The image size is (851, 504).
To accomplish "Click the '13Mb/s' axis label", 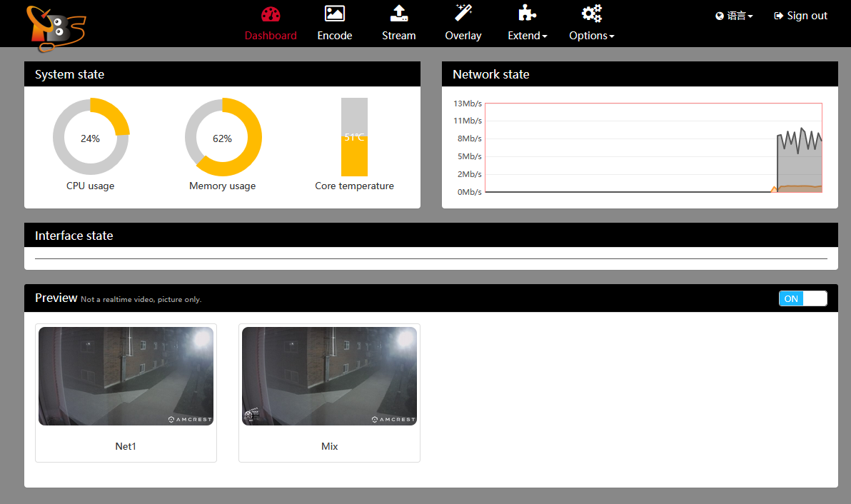I will pyautogui.click(x=468, y=104).
